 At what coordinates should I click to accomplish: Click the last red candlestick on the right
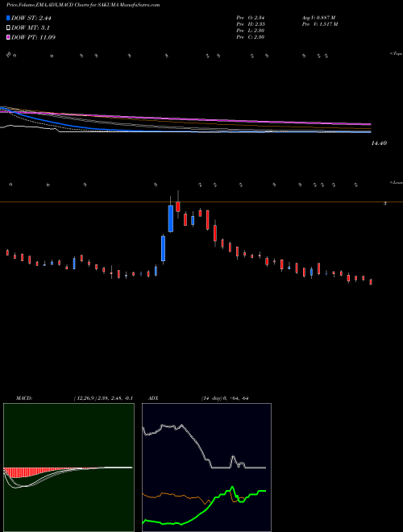tap(371, 282)
